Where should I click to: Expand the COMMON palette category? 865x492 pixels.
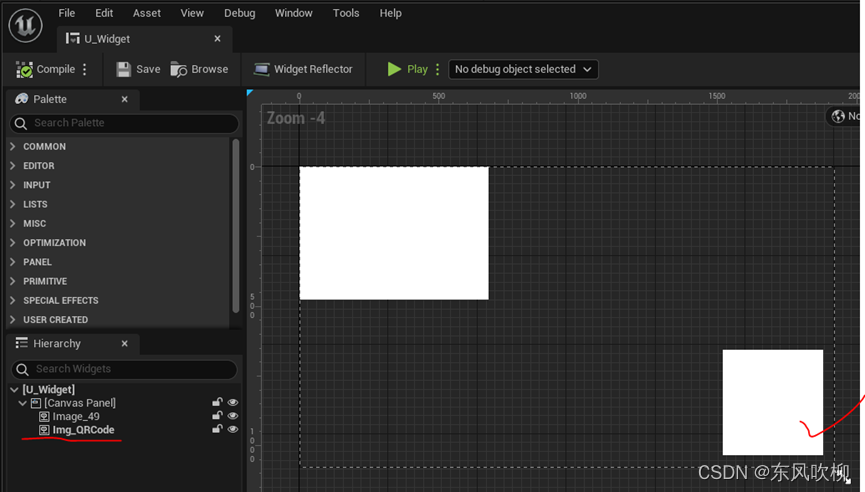pyautogui.click(x=12, y=147)
